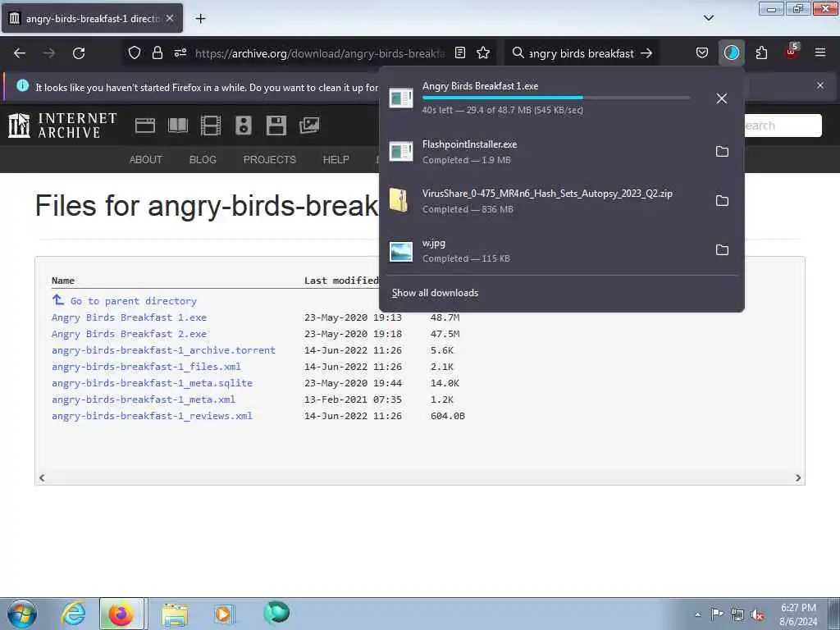This screenshot has width=840, height=630.
Task: Open site permissions icon in address bar
Action: [180, 53]
